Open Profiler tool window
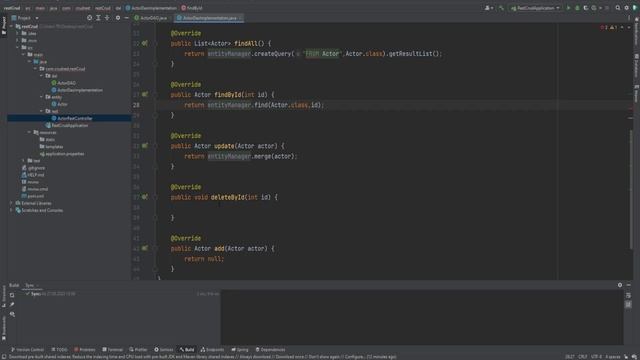 (138, 350)
